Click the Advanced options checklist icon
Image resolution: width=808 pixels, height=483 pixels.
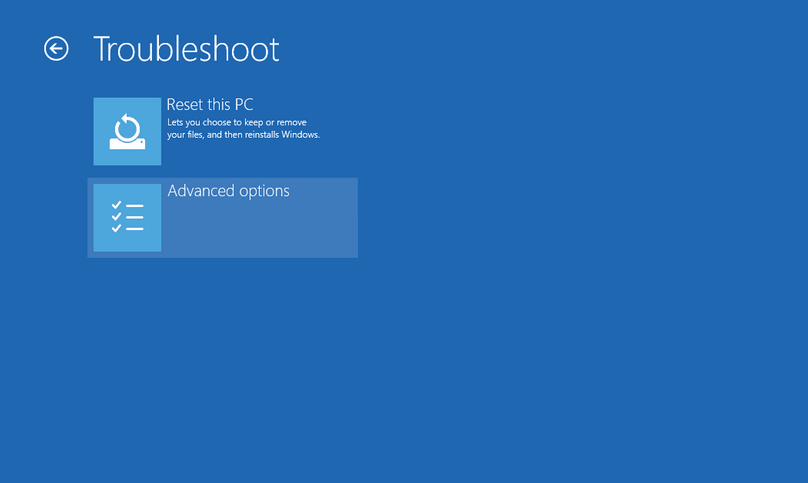click(127, 218)
